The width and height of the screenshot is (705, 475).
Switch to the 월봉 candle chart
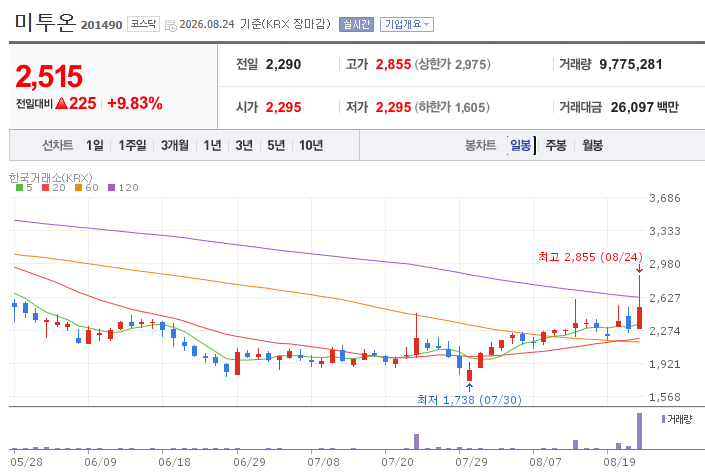pyautogui.click(x=593, y=145)
